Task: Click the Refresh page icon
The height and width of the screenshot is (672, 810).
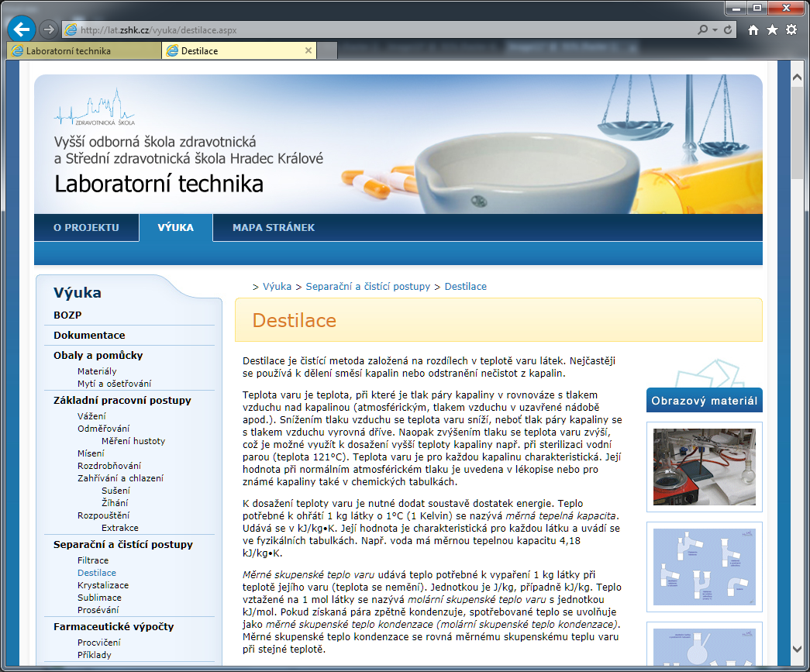Action: tap(728, 30)
